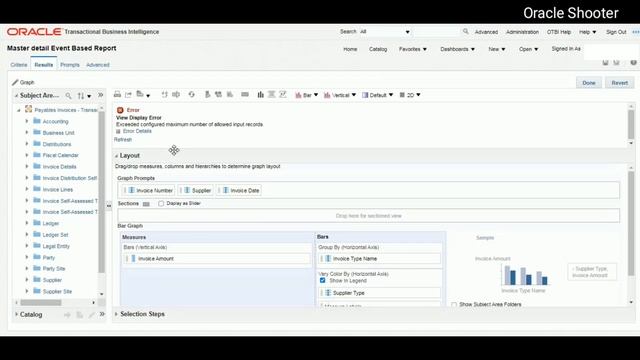Click the help icon below Signed In As
640x360 pixels.
click(x=633, y=62)
